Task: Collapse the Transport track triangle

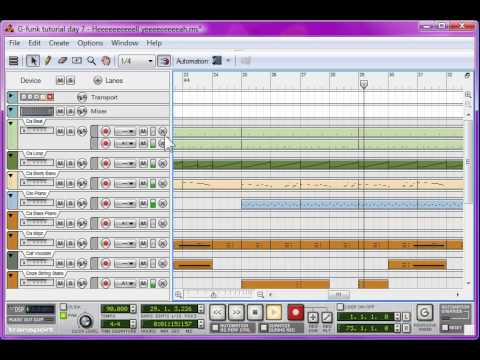Action: [11, 96]
